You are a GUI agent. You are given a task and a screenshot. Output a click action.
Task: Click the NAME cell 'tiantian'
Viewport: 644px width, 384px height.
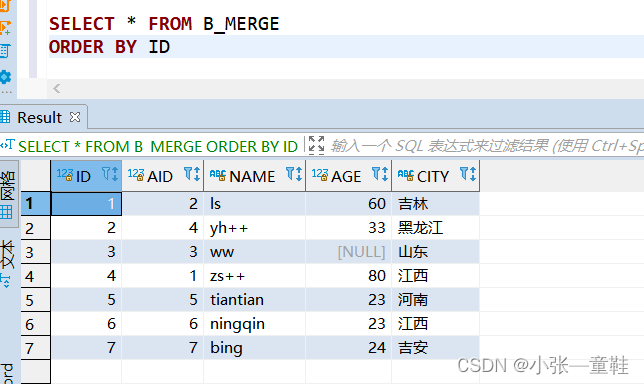255,300
